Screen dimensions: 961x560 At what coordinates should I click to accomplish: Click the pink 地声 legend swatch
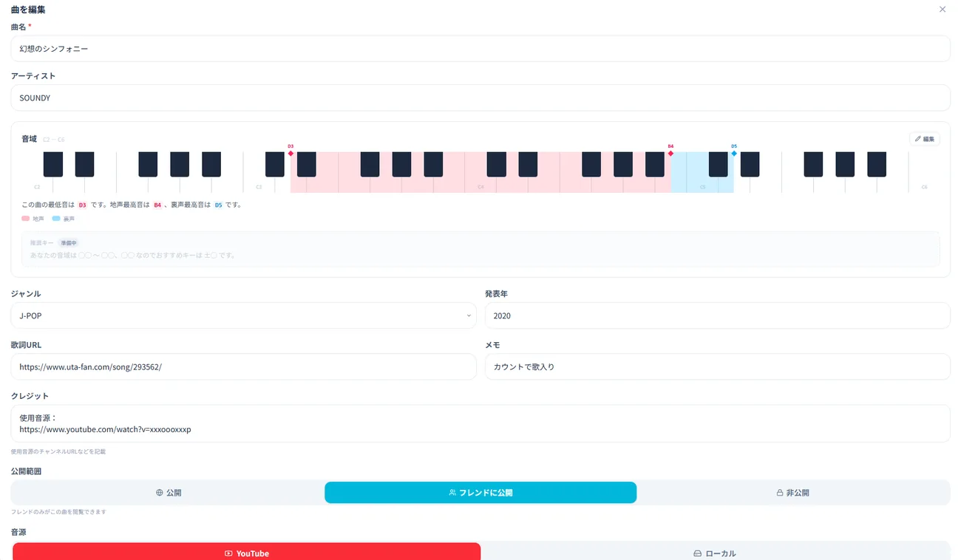coord(26,219)
